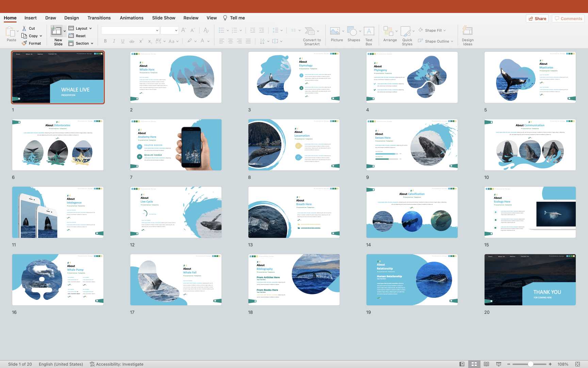The width and height of the screenshot is (588, 368).
Task: Click the Share button
Action: [x=537, y=18]
